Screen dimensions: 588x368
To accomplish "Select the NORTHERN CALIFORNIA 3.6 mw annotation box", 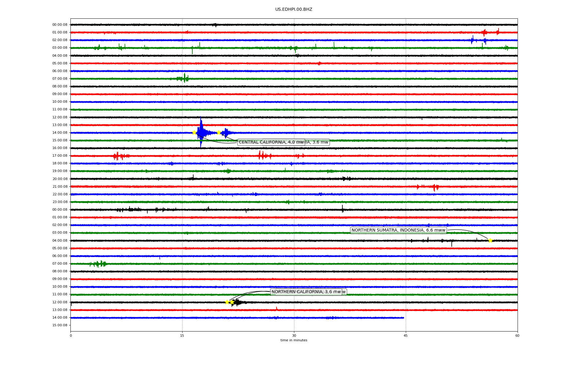I will [x=306, y=292].
